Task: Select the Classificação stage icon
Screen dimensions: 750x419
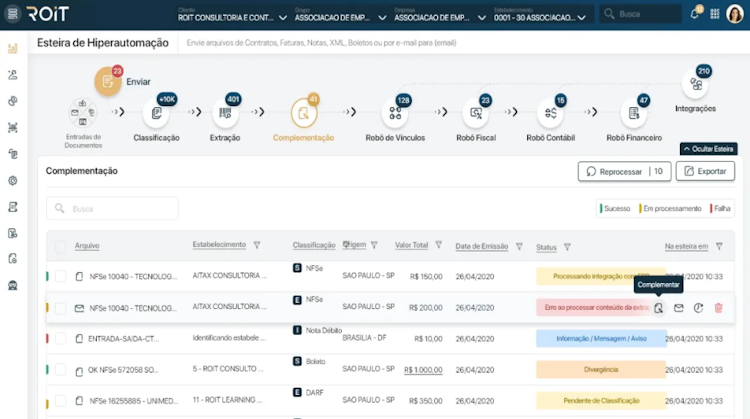Action: (x=156, y=113)
